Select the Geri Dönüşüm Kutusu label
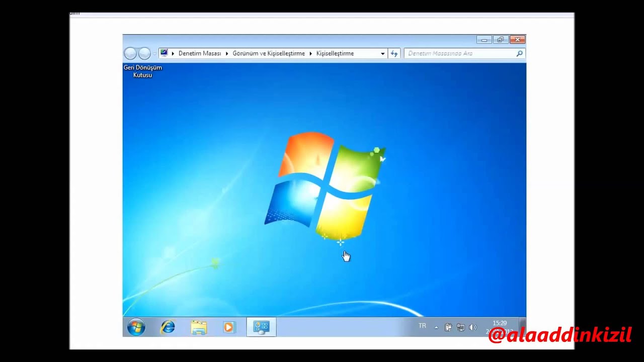 [143, 71]
